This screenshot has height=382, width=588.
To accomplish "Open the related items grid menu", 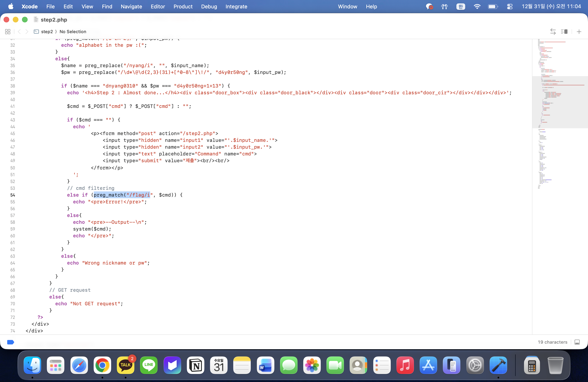I will pos(8,32).
